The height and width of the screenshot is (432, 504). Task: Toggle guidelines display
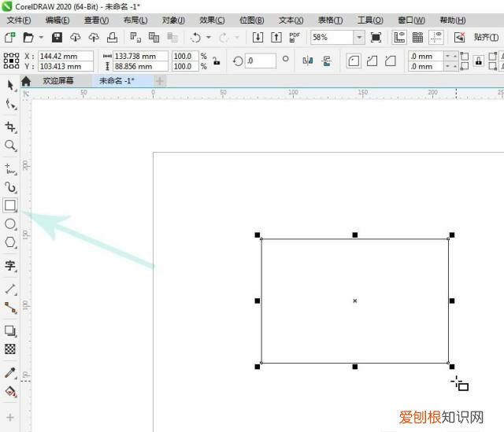436,37
